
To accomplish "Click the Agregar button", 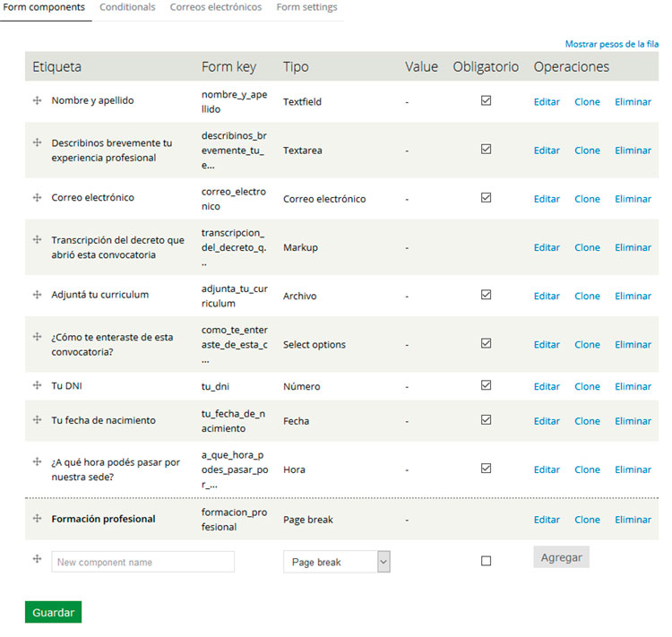I will point(561,557).
